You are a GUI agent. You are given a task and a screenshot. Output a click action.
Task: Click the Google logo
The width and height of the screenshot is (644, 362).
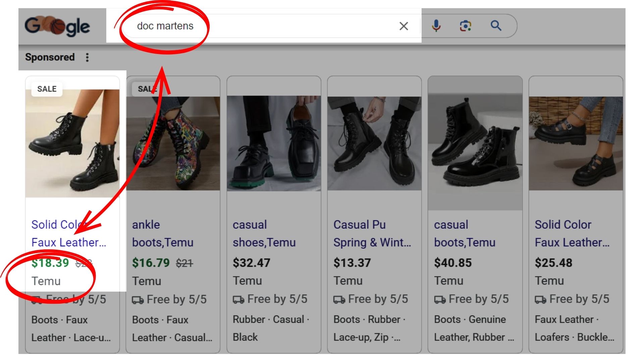coord(57,26)
